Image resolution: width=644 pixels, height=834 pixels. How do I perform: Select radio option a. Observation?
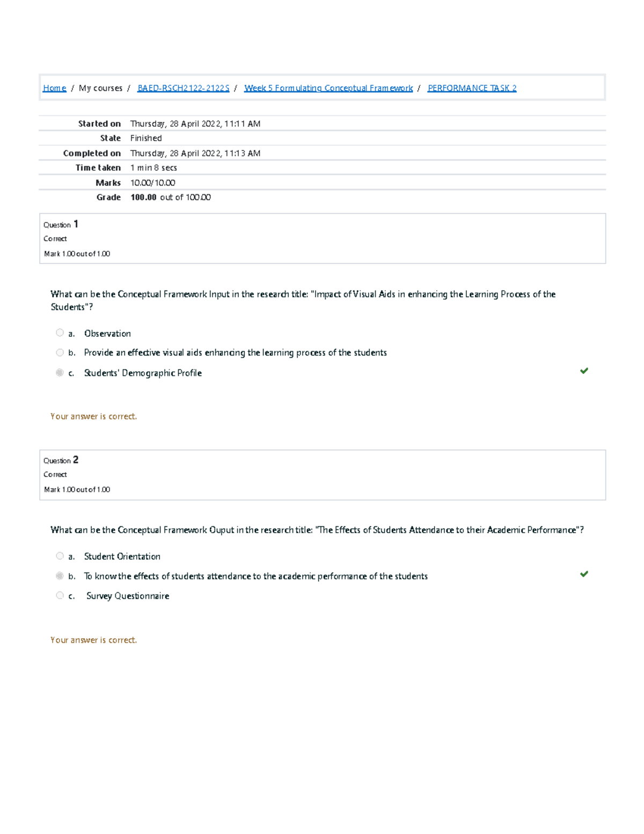tap(60, 332)
